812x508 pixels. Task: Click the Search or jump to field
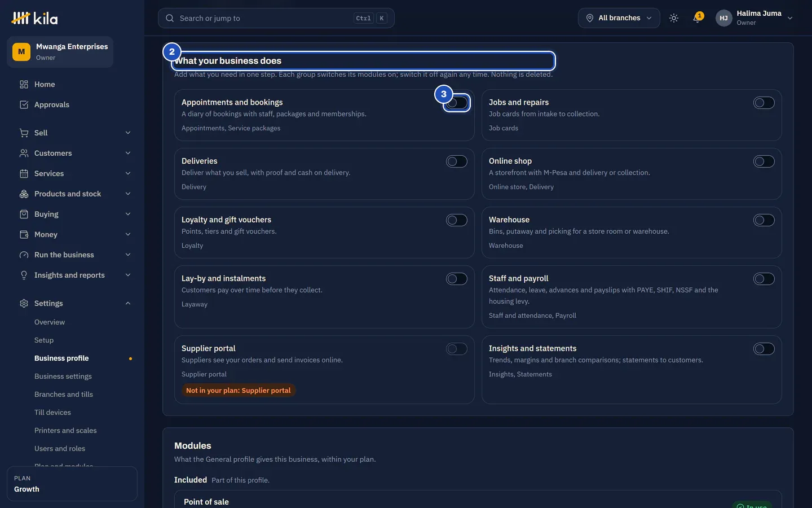click(x=276, y=18)
